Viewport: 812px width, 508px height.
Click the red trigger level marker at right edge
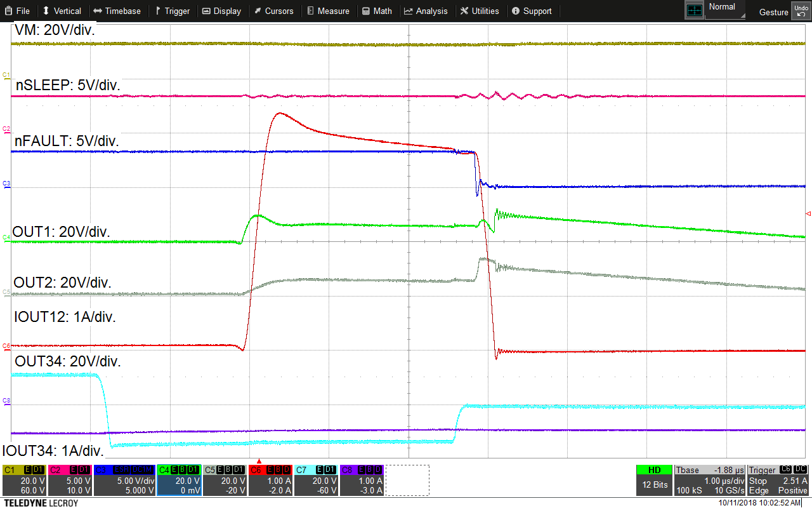point(808,214)
